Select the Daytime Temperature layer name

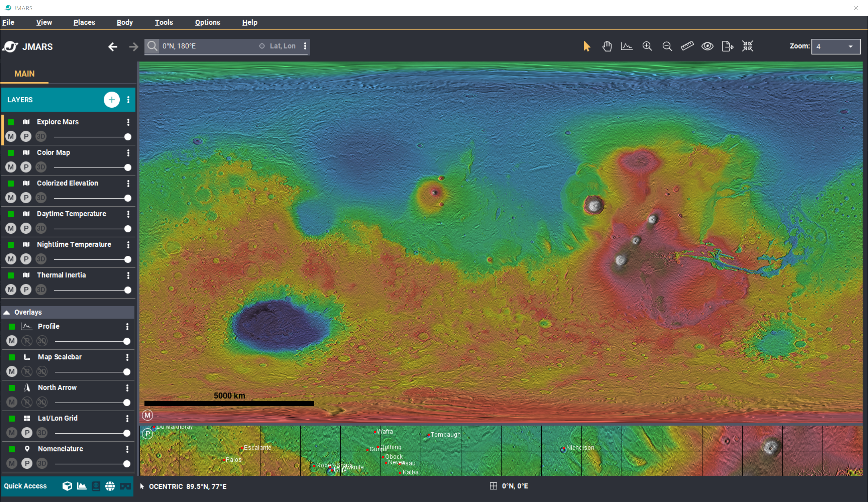coord(72,214)
